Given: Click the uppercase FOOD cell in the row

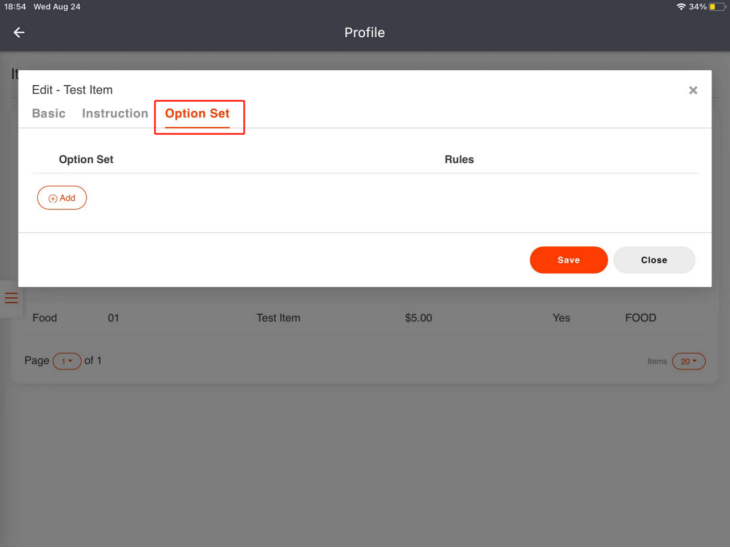Looking at the screenshot, I should coord(640,318).
